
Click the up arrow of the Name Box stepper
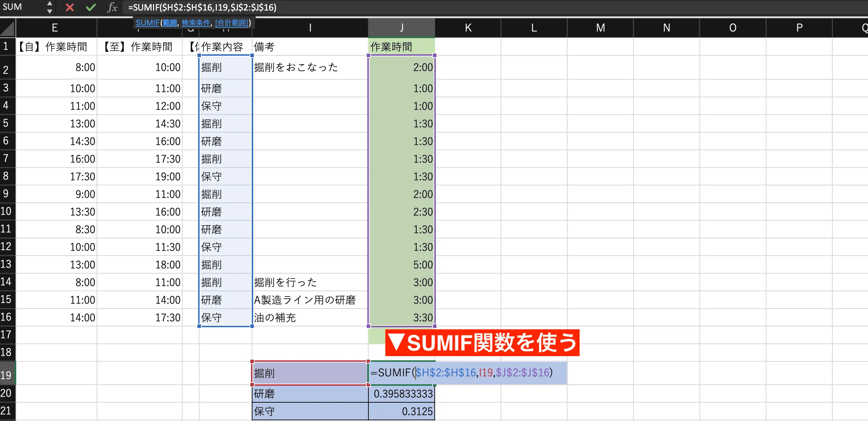[x=49, y=4]
